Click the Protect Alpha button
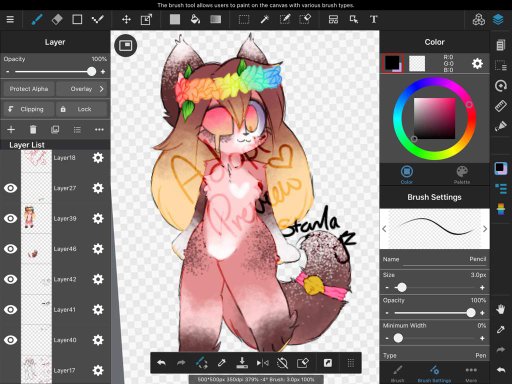Screen dimensions: 512x384 [x=29, y=89]
